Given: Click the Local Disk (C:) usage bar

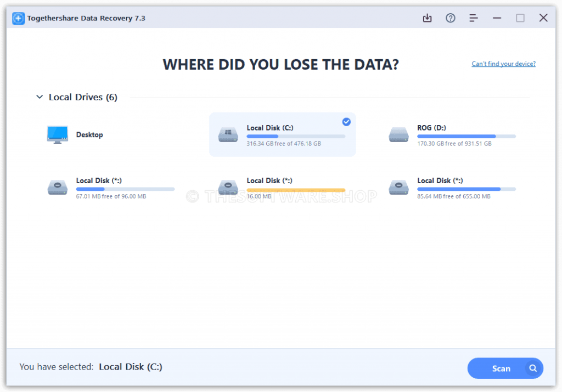Looking at the screenshot, I should coord(296,137).
